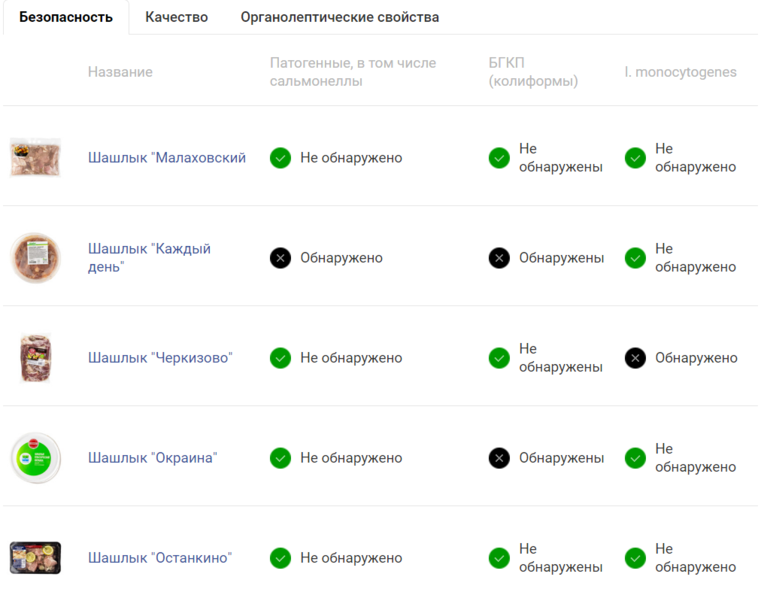This screenshot has height=598, width=770.
Task: Click the Шашлык "Останкино" product thumbnail
Action: [x=35, y=558]
